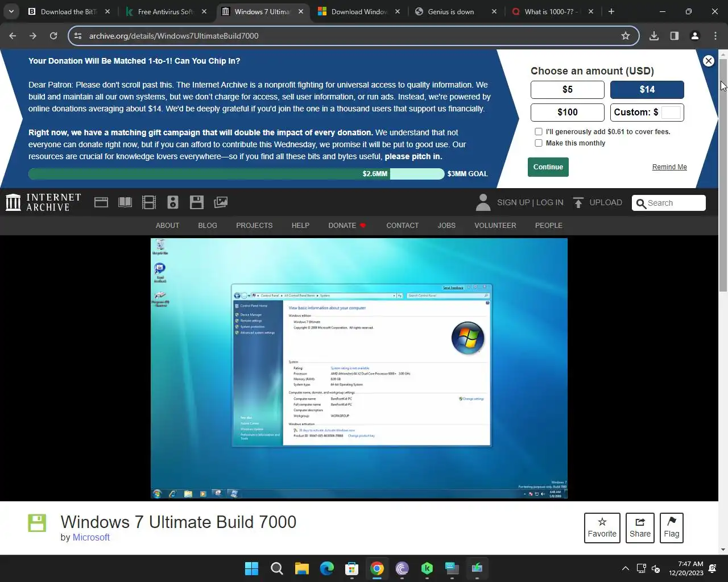
Task: Bookmark this page with the star icon
Action: [626, 36]
